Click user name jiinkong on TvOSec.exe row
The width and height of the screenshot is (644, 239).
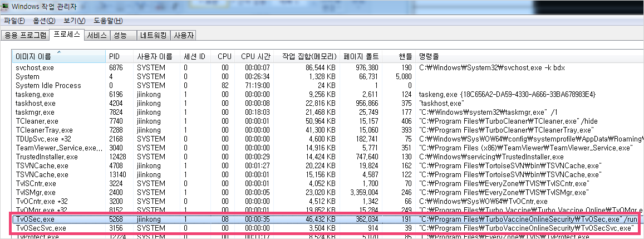point(149,220)
